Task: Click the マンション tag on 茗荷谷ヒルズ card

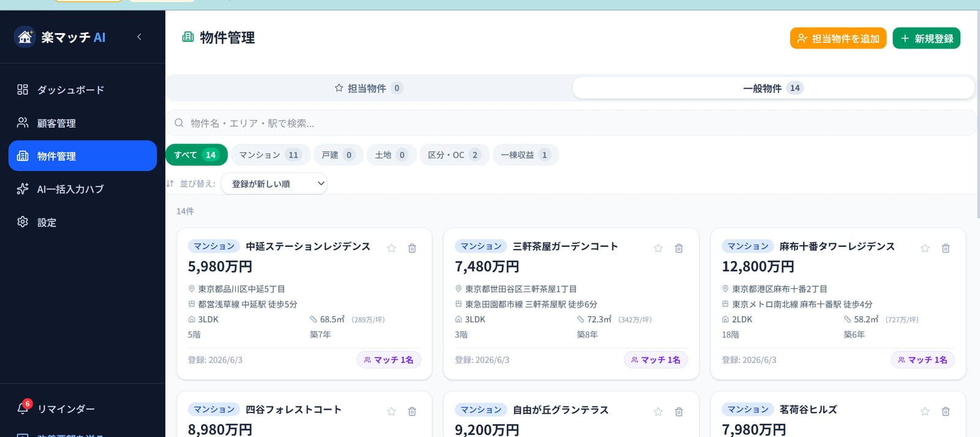Action: pos(748,409)
